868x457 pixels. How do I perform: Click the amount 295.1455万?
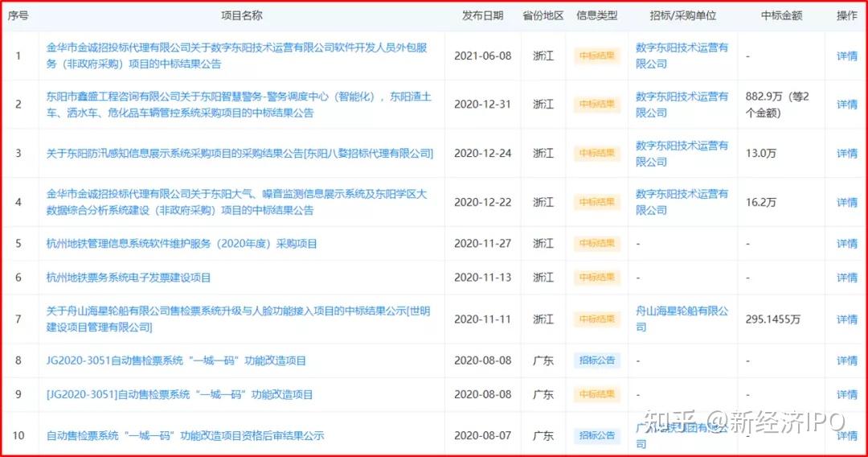(773, 319)
